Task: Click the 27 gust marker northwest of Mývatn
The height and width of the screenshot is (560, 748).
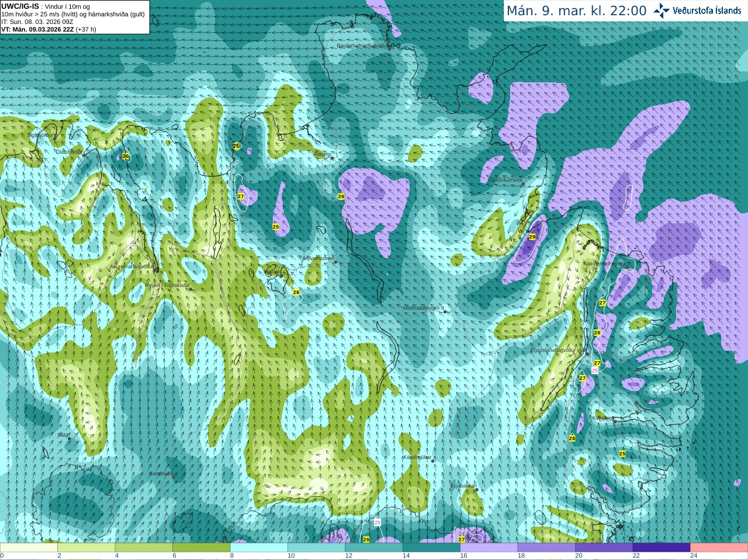Action: pyautogui.click(x=241, y=196)
